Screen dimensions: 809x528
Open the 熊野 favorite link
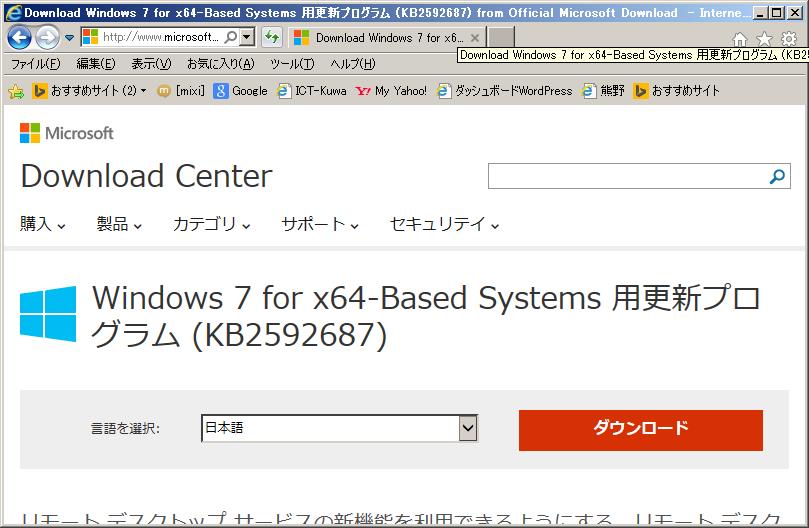point(603,91)
